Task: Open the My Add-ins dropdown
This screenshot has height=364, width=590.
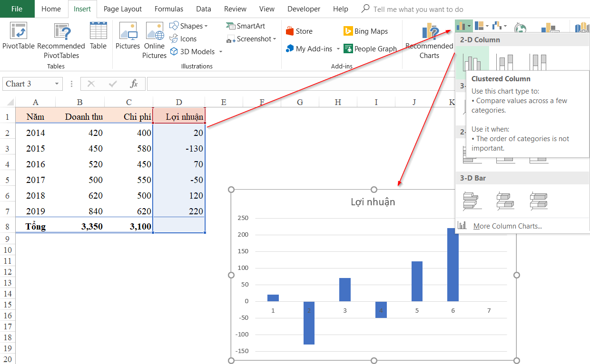Action: pos(338,49)
